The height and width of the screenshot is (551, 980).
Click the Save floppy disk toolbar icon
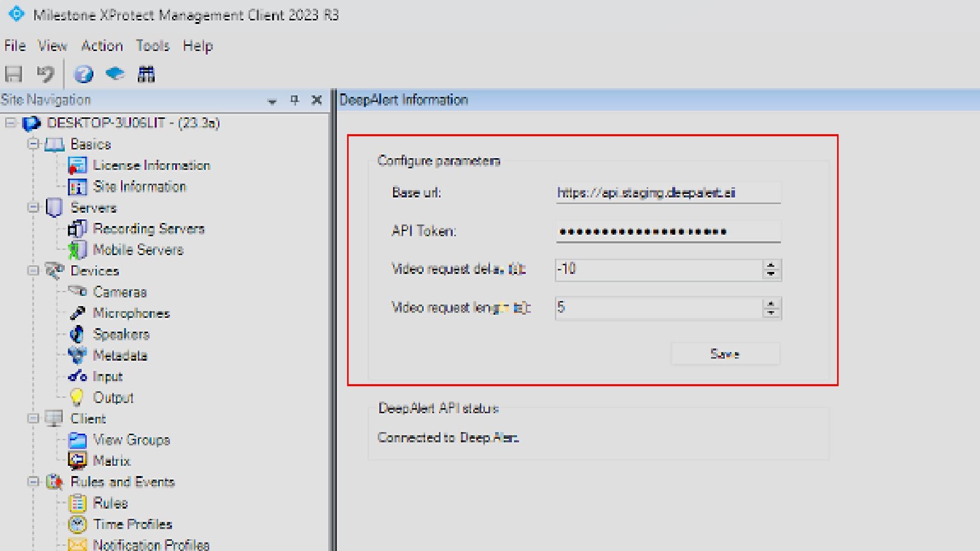[x=14, y=74]
